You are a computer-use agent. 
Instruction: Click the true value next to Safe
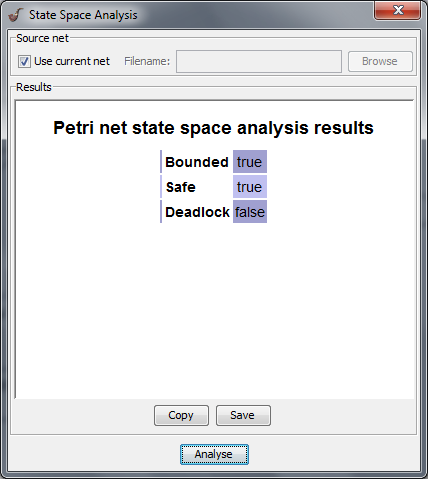point(250,187)
